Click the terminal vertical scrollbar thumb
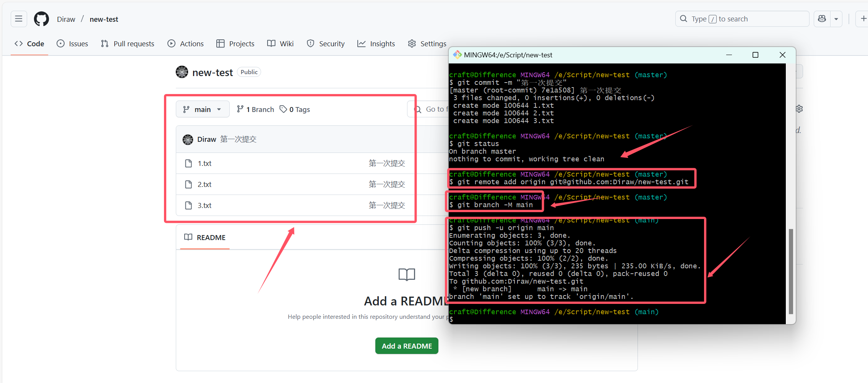 [x=791, y=271]
